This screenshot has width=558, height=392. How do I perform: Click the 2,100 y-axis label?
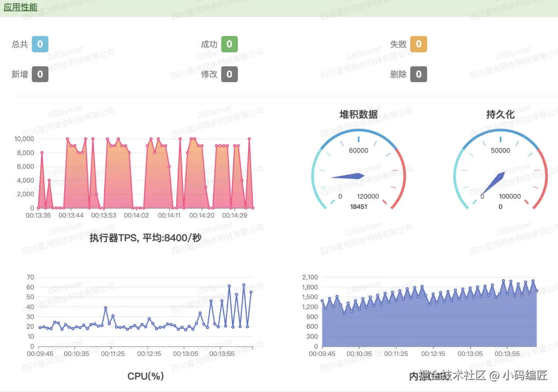310,277
